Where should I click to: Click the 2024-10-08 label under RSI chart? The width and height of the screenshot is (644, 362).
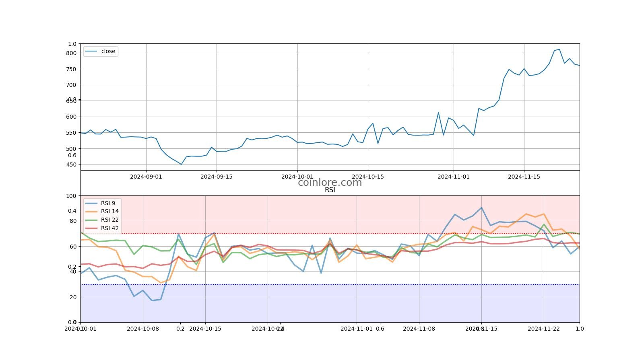[x=143, y=329]
